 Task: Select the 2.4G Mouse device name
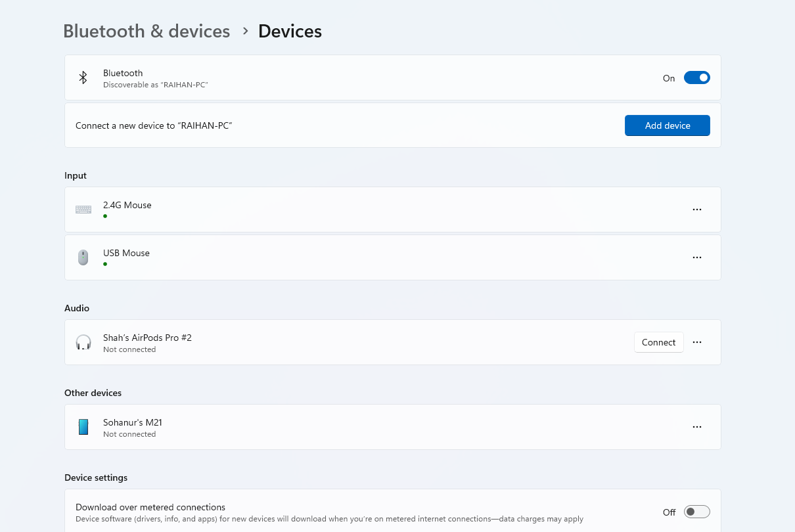[127, 205]
